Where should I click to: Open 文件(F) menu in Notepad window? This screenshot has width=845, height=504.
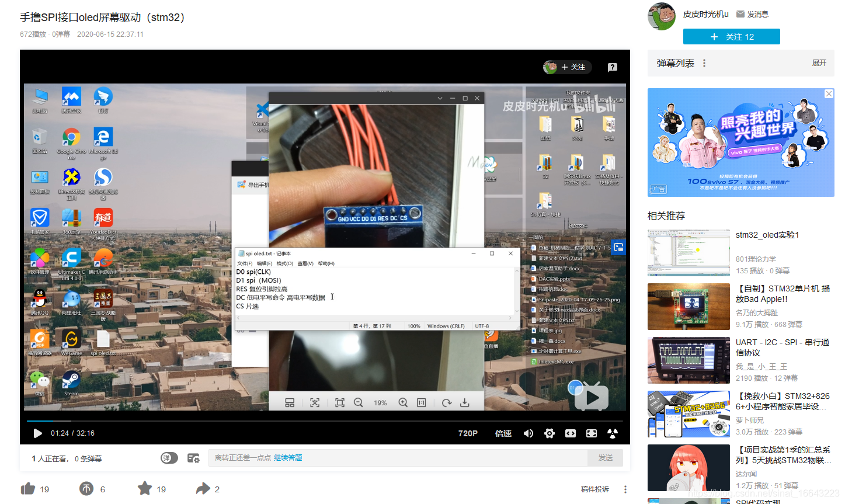point(245,264)
